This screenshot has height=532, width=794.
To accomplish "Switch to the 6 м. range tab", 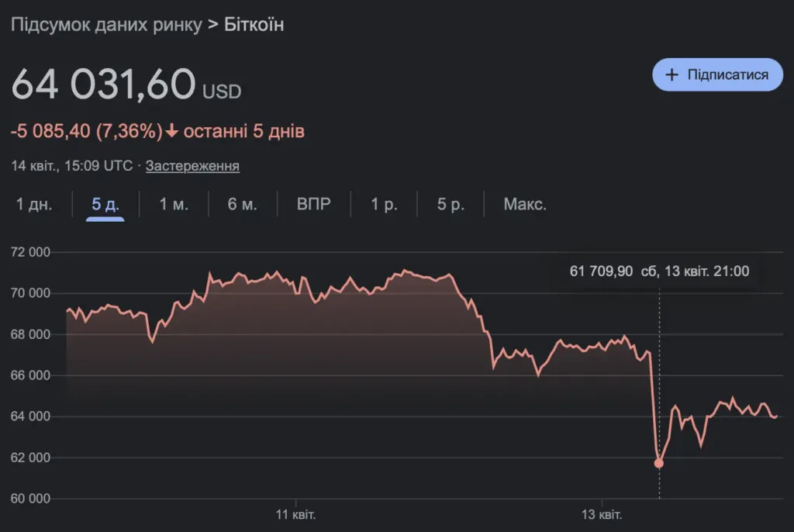I will [x=243, y=205].
